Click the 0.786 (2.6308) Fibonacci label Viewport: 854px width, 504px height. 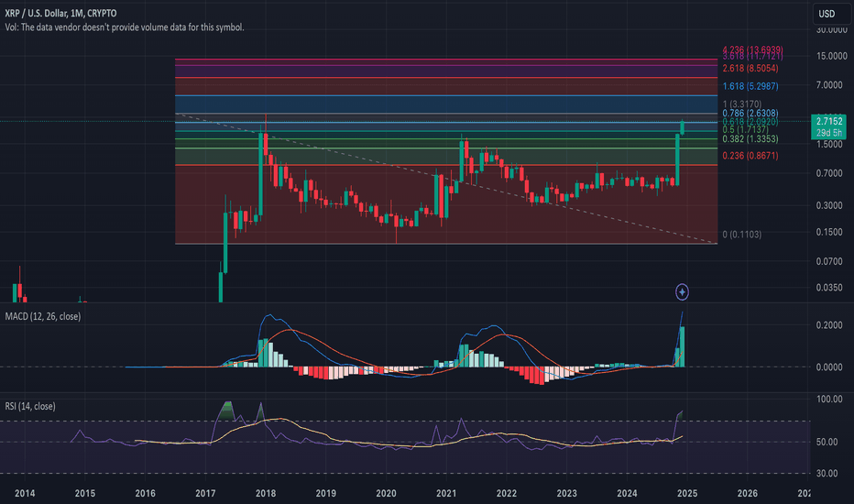click(x=750, y=113)
